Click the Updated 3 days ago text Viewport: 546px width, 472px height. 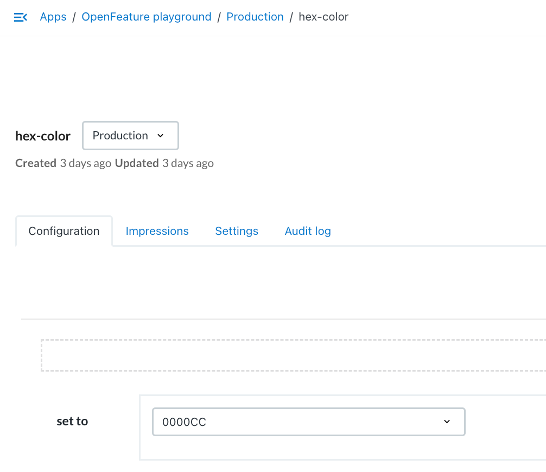coord(164,163)
